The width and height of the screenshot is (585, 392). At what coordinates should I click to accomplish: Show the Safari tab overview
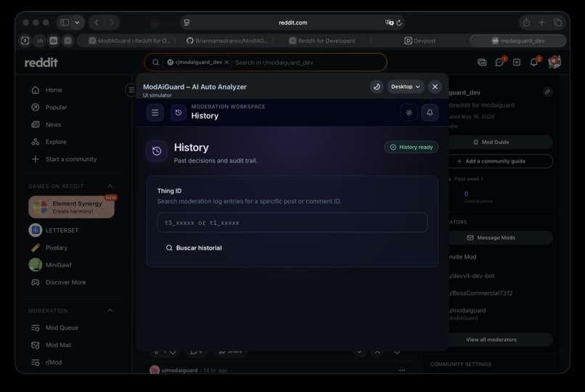(x=557, y=23)
